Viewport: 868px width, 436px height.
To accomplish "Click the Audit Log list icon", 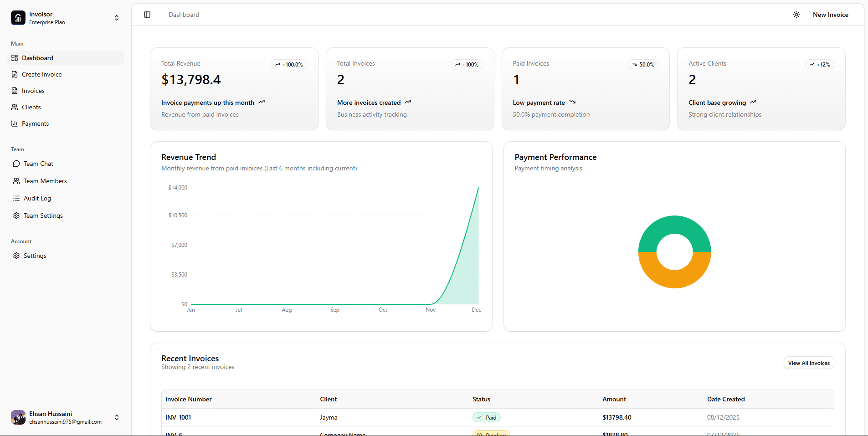I will click(x=16, y=198).
